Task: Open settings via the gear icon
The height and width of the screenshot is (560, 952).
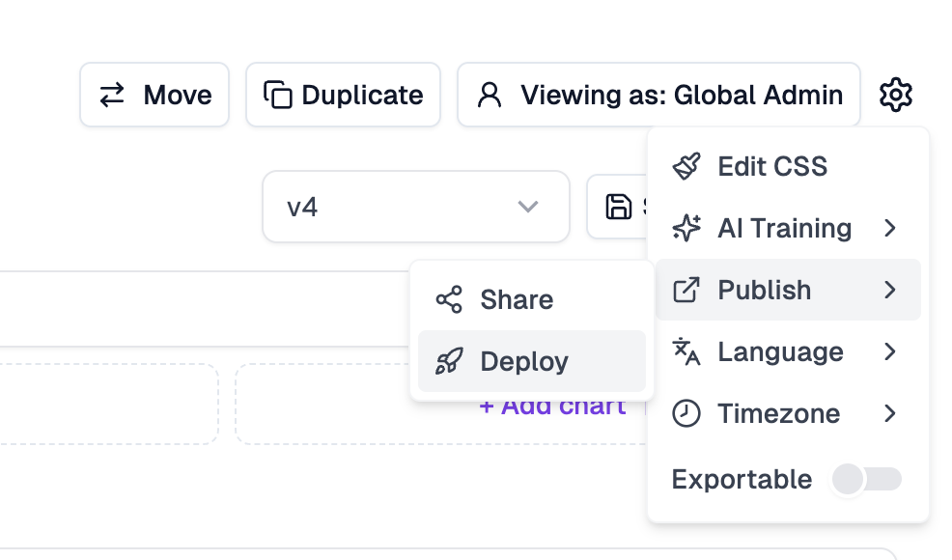Action: pyautogui.click(x=896, y=95)
